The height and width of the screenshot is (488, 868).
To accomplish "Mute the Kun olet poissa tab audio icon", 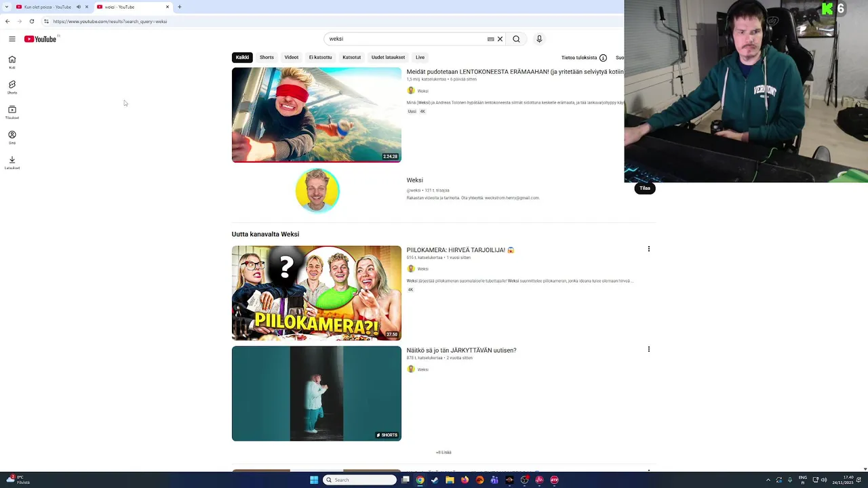I will point(78,7).
